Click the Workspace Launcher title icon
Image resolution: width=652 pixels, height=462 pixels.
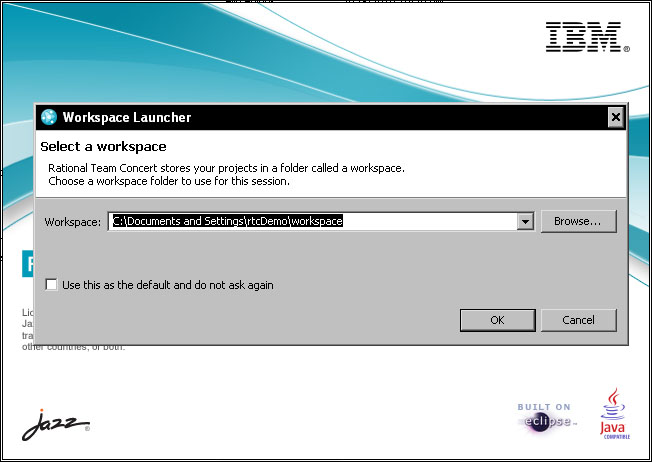point(49,117)
